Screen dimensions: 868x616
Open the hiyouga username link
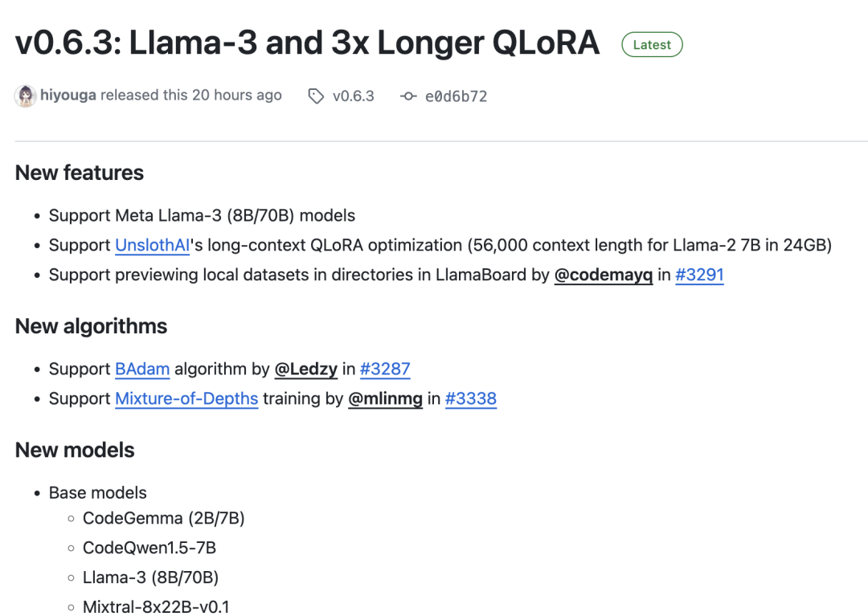pos(68,96)
